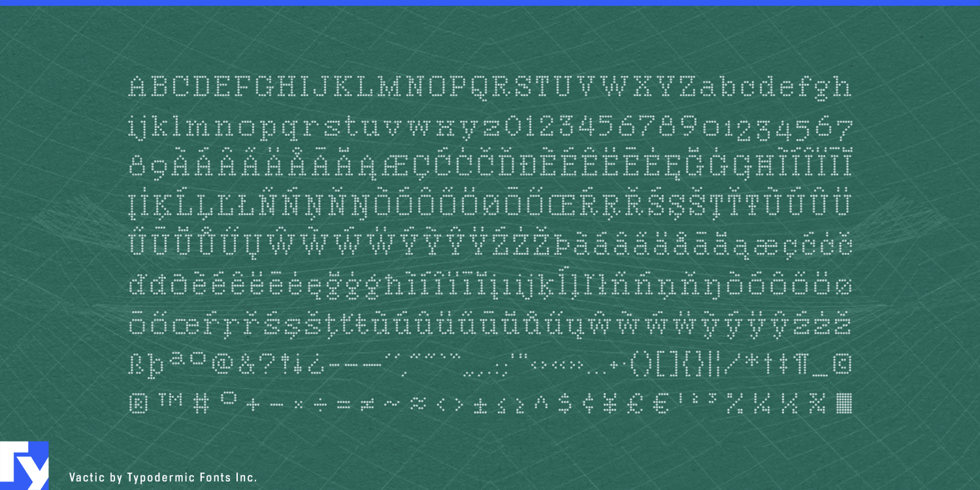Select the uppercase Q in the top row
The height and width of the screenshot is (490, 980).
click(x=482, y=88)
